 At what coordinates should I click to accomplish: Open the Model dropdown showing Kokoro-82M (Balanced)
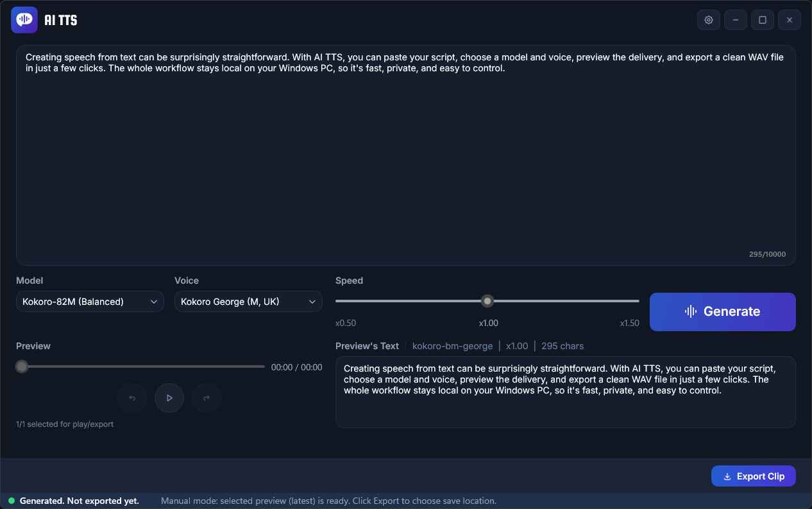90,301
